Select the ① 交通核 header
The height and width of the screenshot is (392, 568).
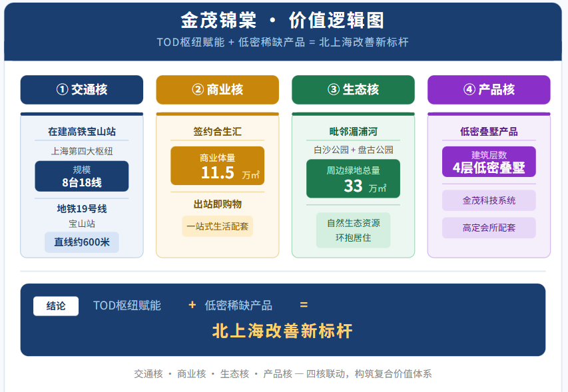coord(82,90)
